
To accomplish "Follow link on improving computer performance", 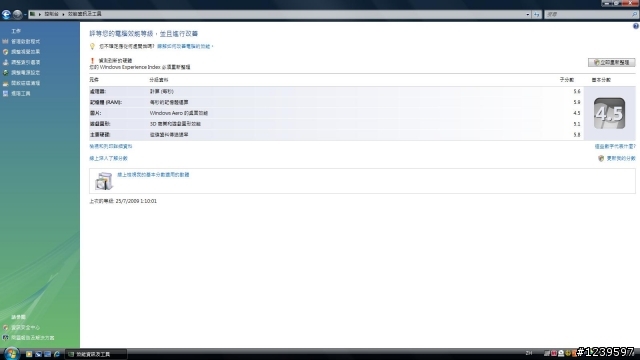I will (184, 47).
